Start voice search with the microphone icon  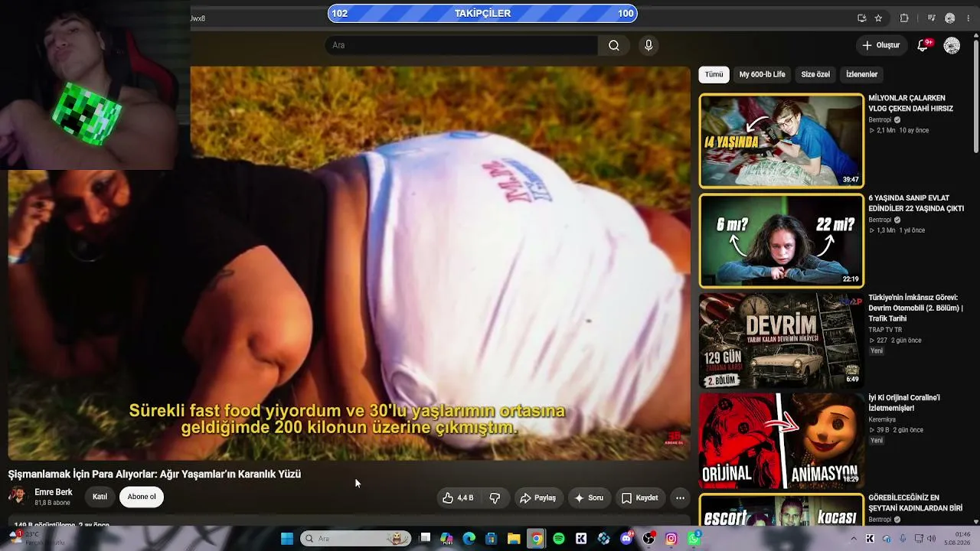(x=648, y=45)
